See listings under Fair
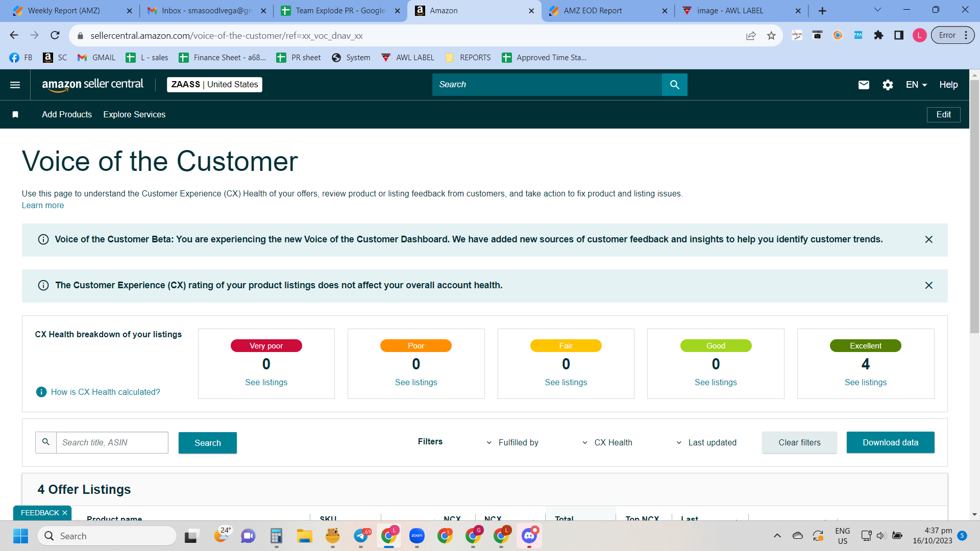Image resolution: width=980 pixels, height=551 pixels. point(566,383)
